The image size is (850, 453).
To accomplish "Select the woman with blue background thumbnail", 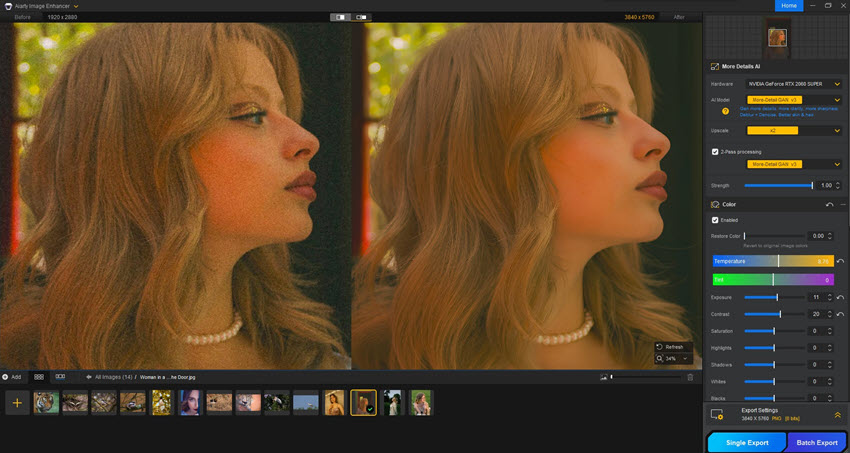I will (190, 403).
